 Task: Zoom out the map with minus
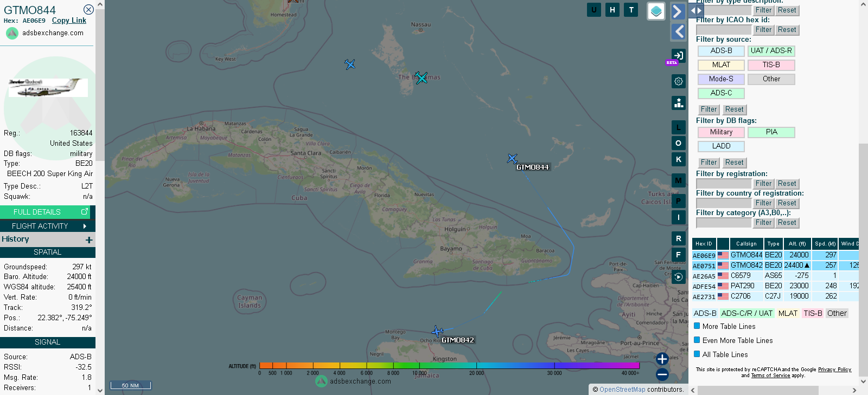[662, 374]
